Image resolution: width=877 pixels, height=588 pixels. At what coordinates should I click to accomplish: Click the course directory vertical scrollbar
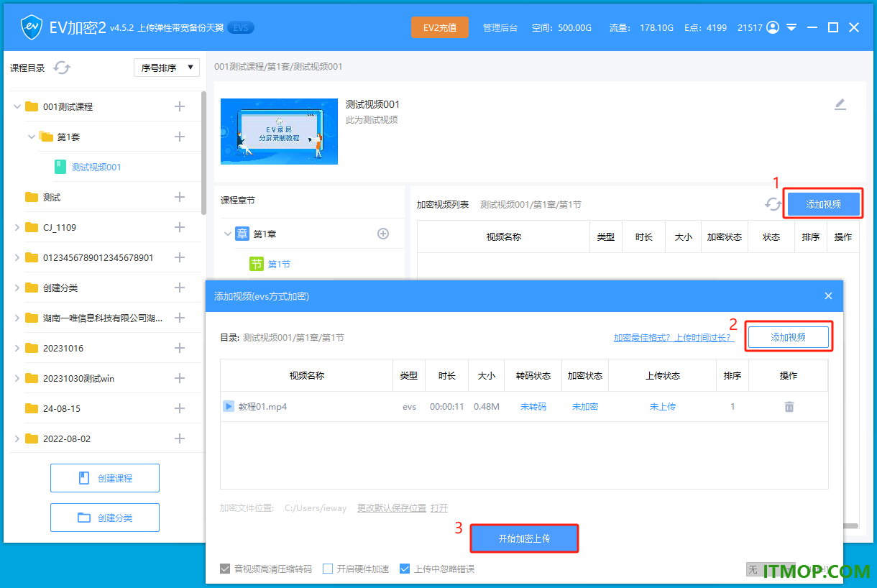tap(203, 152)
